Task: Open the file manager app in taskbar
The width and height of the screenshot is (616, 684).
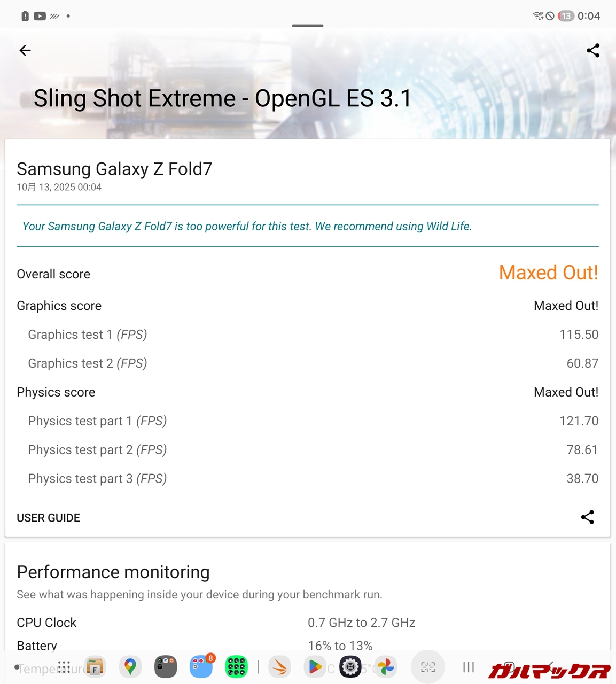Action: point(95,667)
